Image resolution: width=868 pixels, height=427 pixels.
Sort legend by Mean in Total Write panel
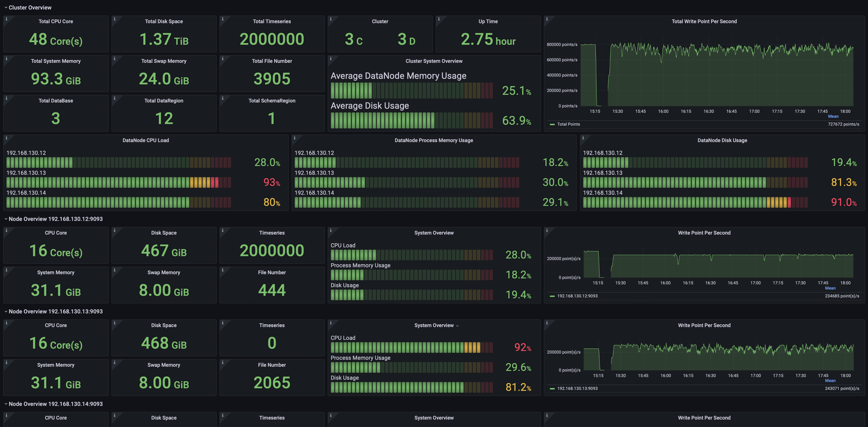[833, 117]
